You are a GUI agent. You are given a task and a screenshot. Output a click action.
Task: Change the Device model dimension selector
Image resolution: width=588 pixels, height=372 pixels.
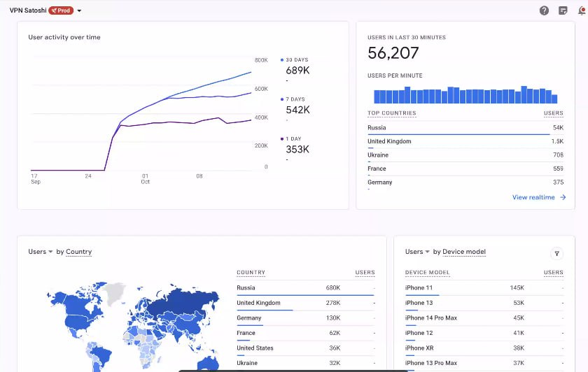(463, 252)
